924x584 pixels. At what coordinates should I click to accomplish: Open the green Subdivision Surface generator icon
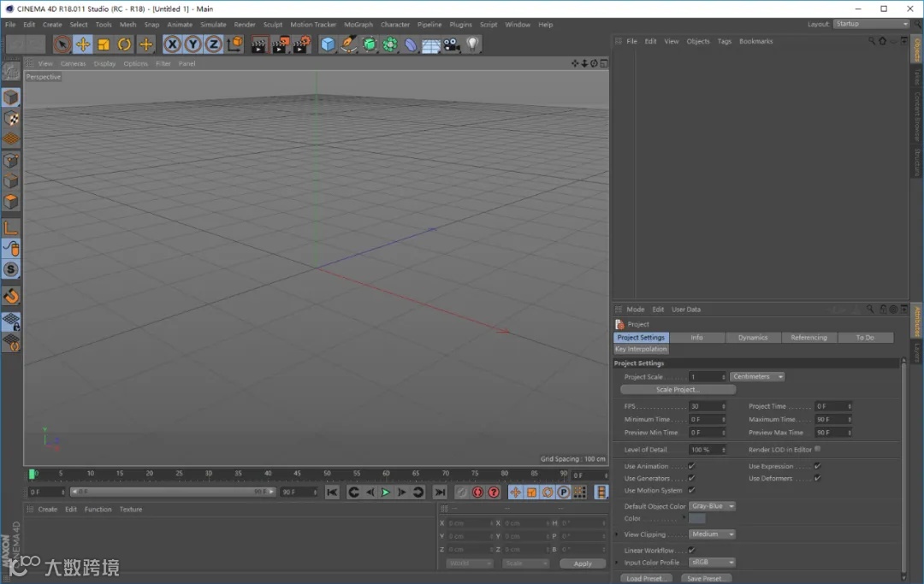coord(370,44)
